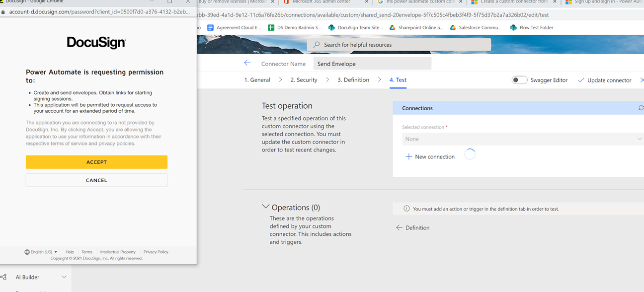The width and height of the screenshot is (644, 292).
Task: Open the AI Builder section icon in sidebar
Action: 4,277
